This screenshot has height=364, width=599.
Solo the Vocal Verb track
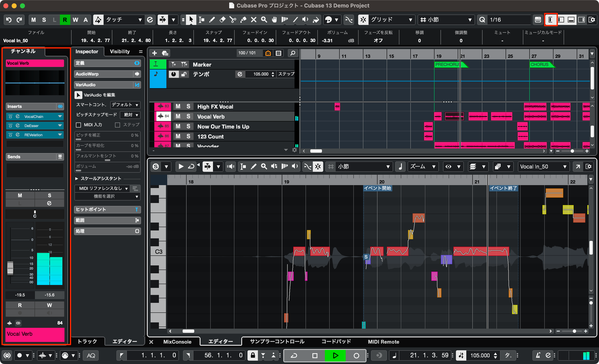188,116
